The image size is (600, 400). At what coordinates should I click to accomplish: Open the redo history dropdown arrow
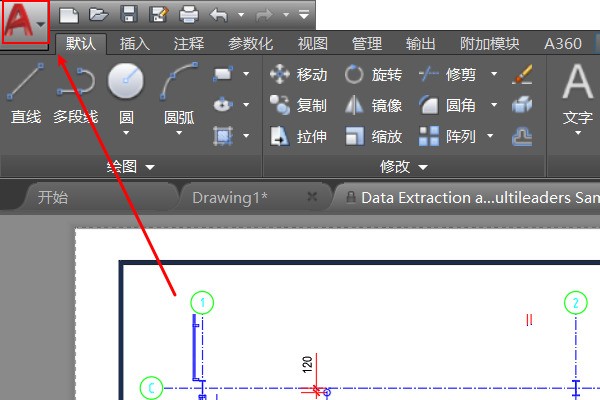point(286,15)
